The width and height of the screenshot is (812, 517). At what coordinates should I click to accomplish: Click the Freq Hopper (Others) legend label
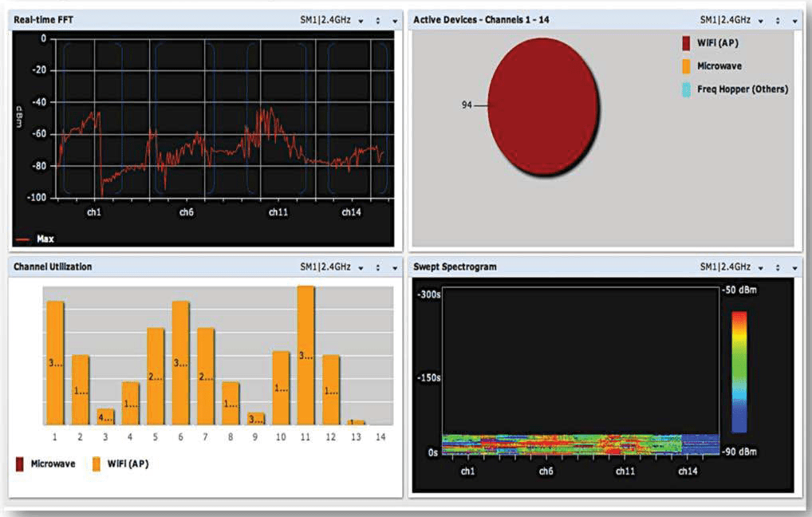click(742, 89)
